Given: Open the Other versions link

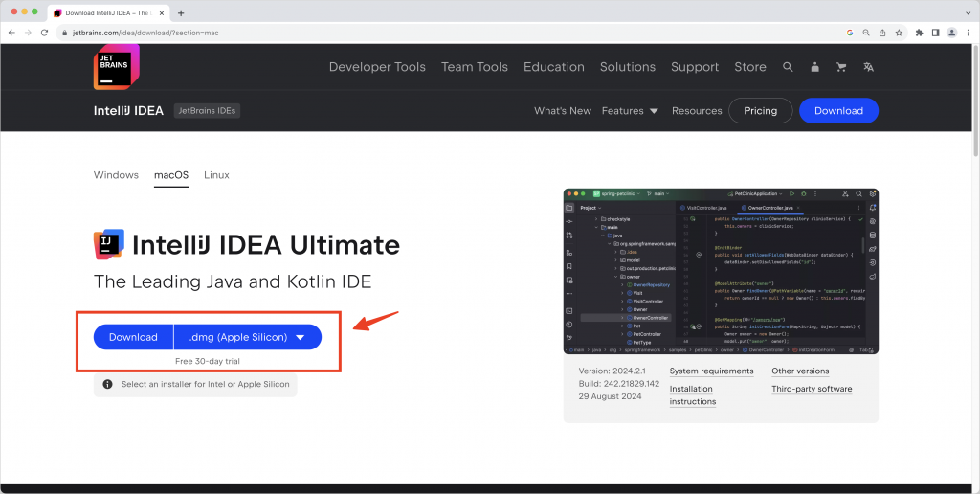Looking at the screenshot, I should pos(800,370).
